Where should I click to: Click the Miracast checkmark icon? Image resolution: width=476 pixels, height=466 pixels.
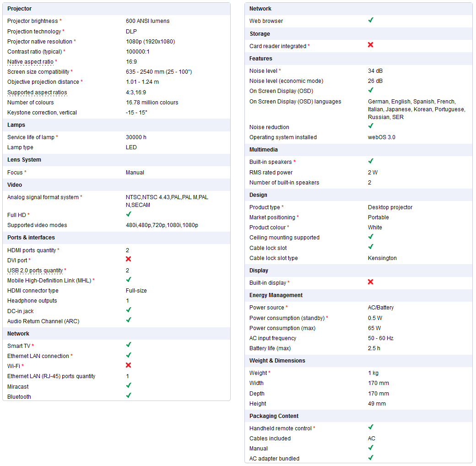pos(129,385)
